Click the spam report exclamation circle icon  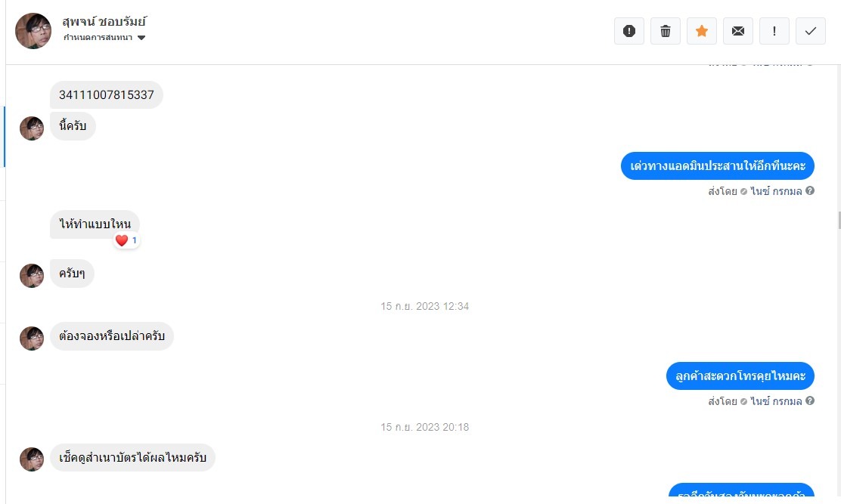pos(629,31)
